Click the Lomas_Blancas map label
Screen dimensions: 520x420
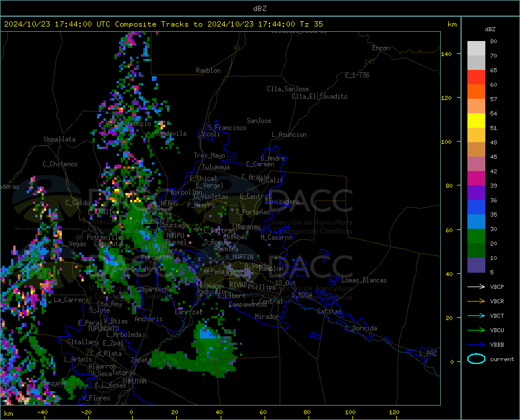point(364,280)
